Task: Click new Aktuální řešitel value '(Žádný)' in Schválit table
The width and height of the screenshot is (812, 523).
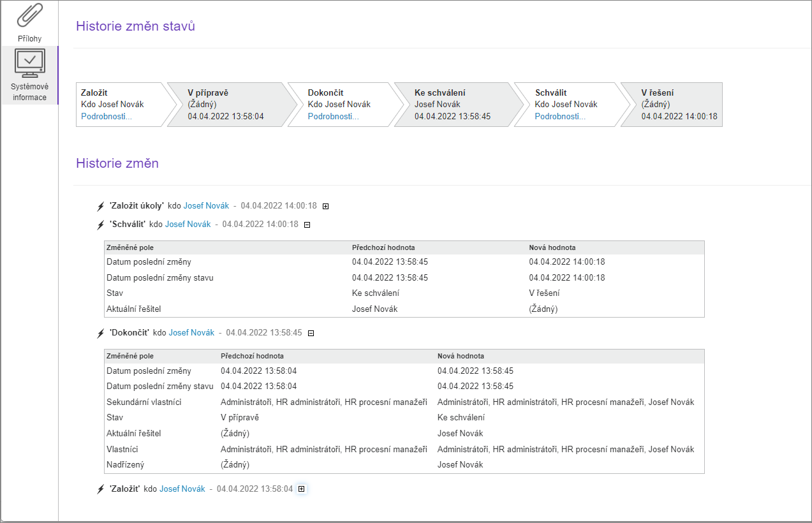Action: point(543,309)
